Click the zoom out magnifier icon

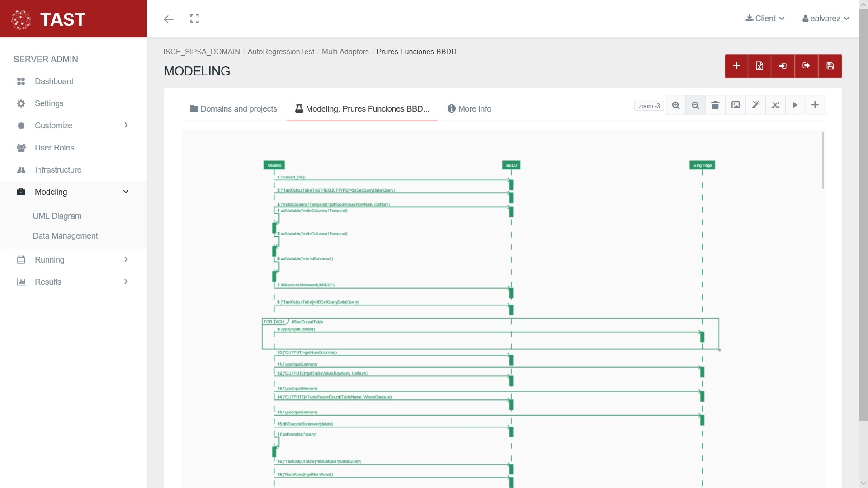[695, 105]
